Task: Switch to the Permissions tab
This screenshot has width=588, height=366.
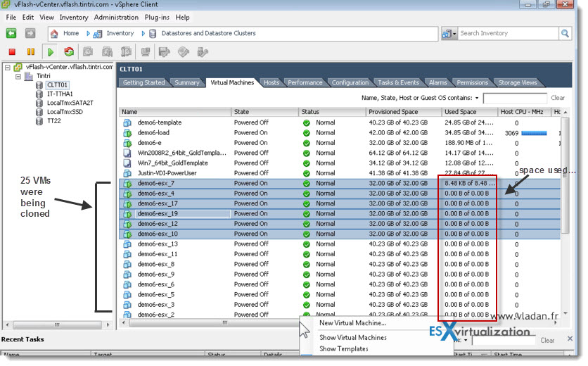Action: (x=472, y=82)
